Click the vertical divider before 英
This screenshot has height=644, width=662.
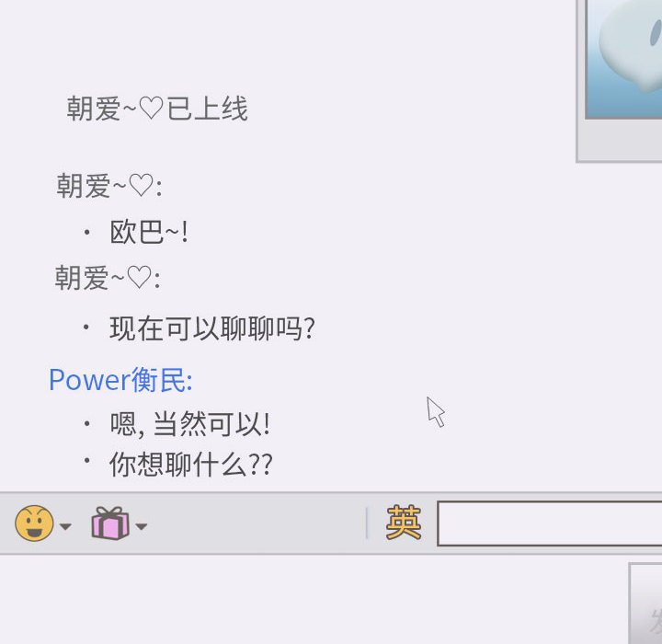(367, 523)
